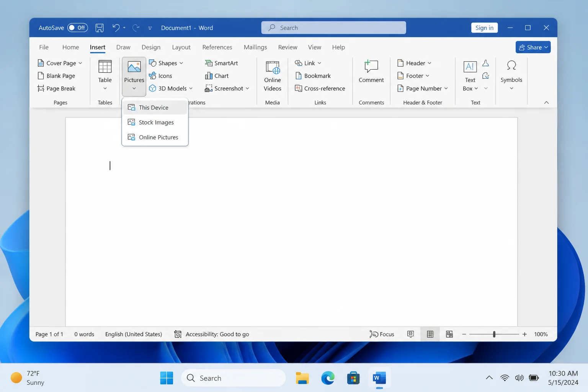
Task: Click the zoom slider handle
Action: [494, 334]
